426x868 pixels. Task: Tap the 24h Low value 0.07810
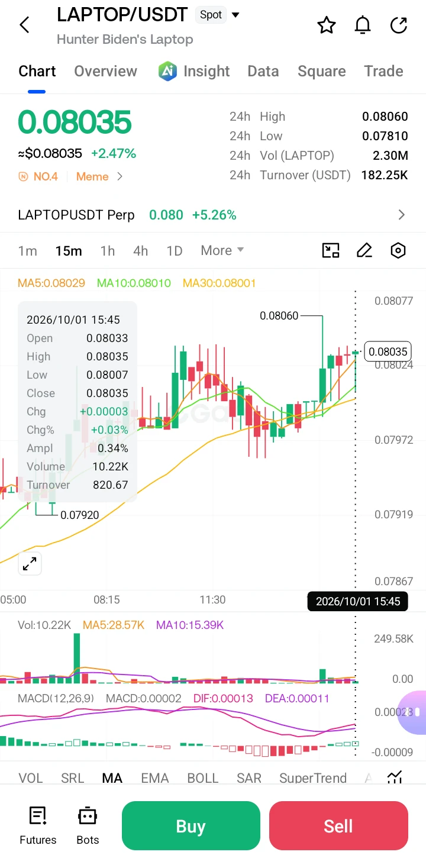pos(385,136)
